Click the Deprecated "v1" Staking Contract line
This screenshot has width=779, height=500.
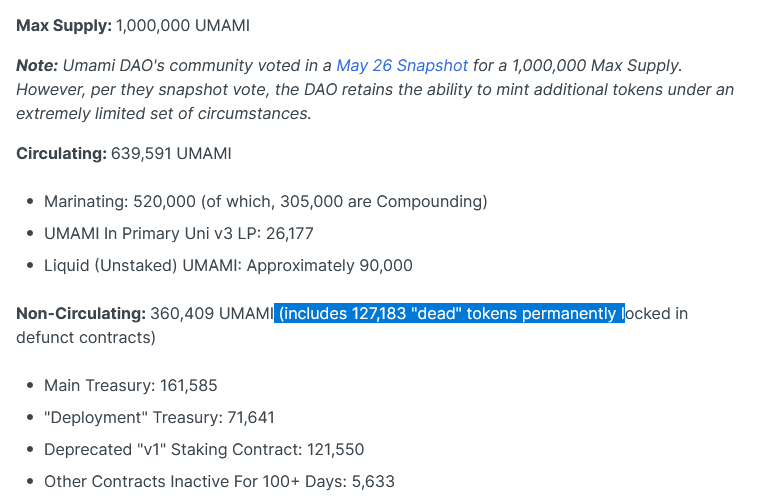point(204,450)
